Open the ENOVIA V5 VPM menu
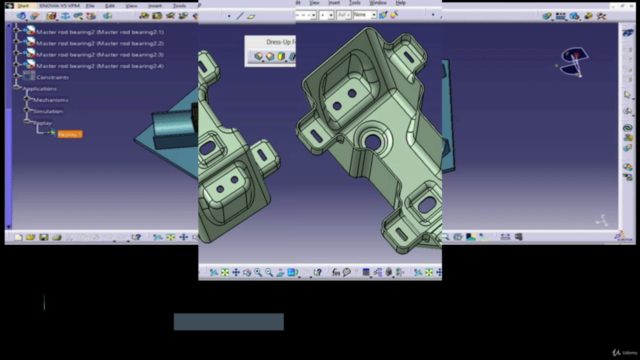This screenshot has height=360, width=640. pos(60,6)
